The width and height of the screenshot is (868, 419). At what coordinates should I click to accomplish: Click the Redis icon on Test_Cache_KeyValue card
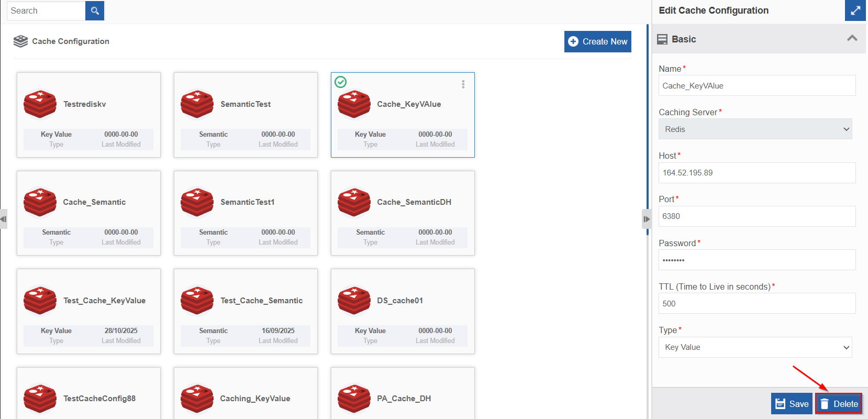40,301
